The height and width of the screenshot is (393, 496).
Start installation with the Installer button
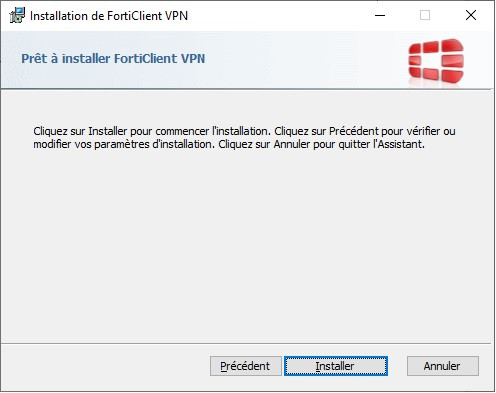pyautogui.click(x=336, y=366)
